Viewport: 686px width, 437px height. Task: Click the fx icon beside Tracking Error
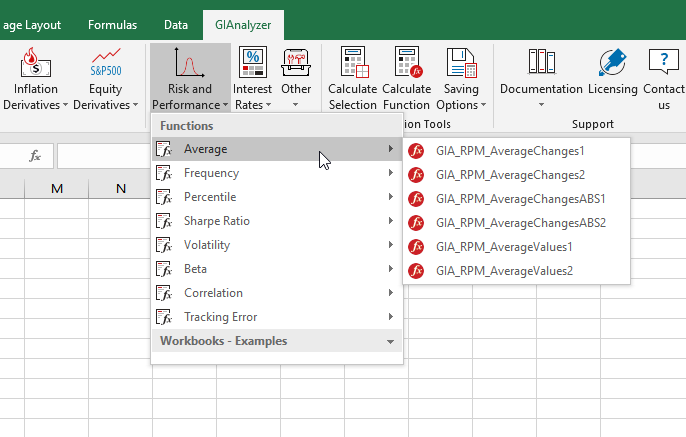coord(164,317)
